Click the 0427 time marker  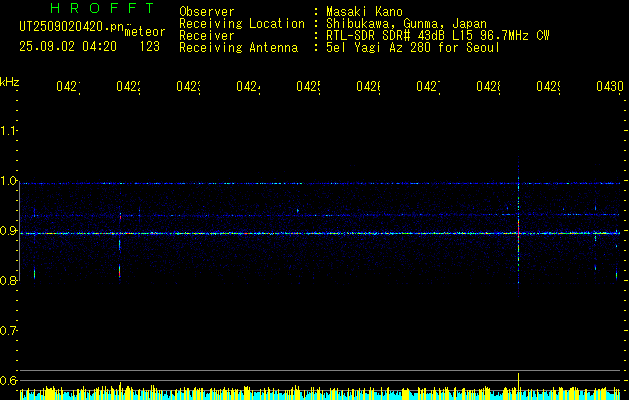[x=428, y=86]
